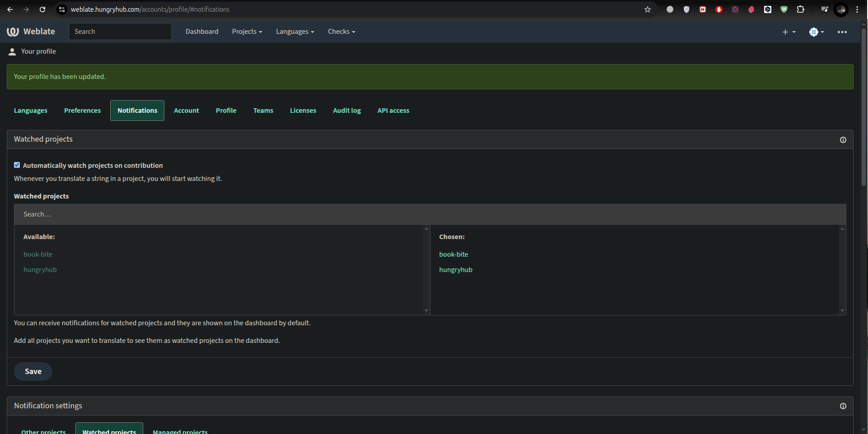Remove book-bite from Chosen list

(453, 254)
